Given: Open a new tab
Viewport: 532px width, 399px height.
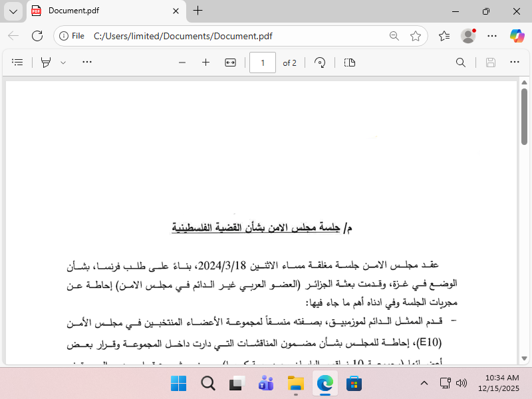Looking at the screenshot, I should pyautogui.click(x=198, y=11).
